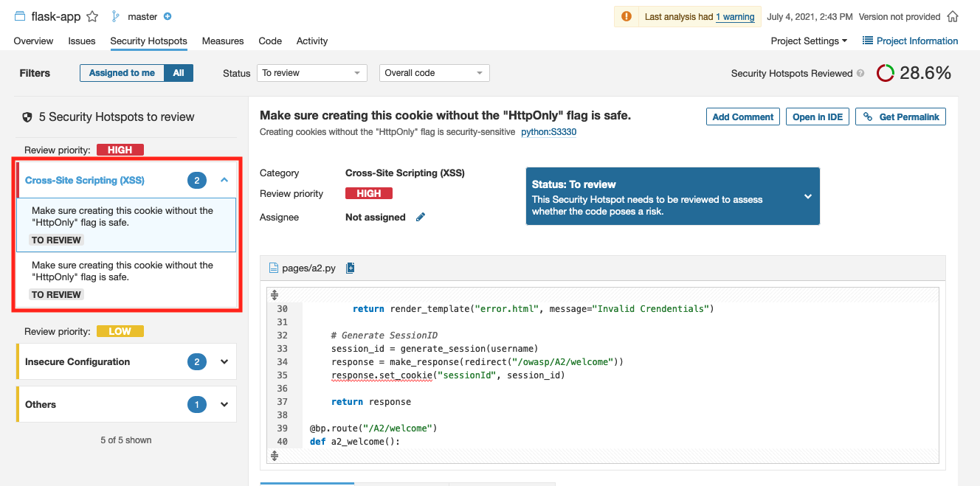Screen dimensions: 980x486
Task: Expand the Insecure Configuration group
Action: point(224,361)
